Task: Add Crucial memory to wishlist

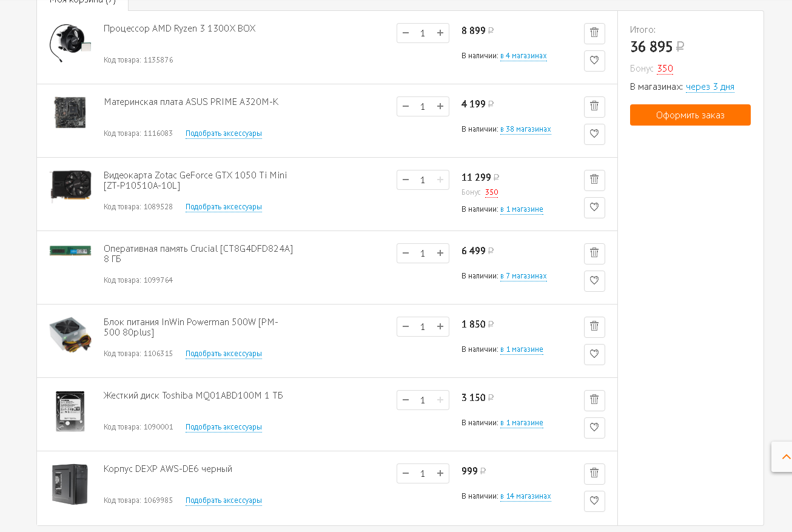Action: point(594,281)
